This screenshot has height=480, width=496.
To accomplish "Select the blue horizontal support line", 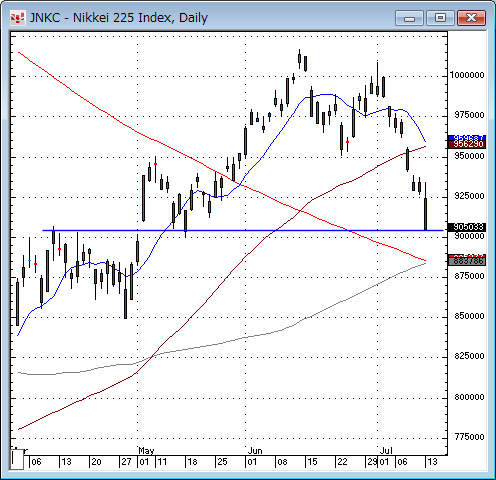I will 243,230.
